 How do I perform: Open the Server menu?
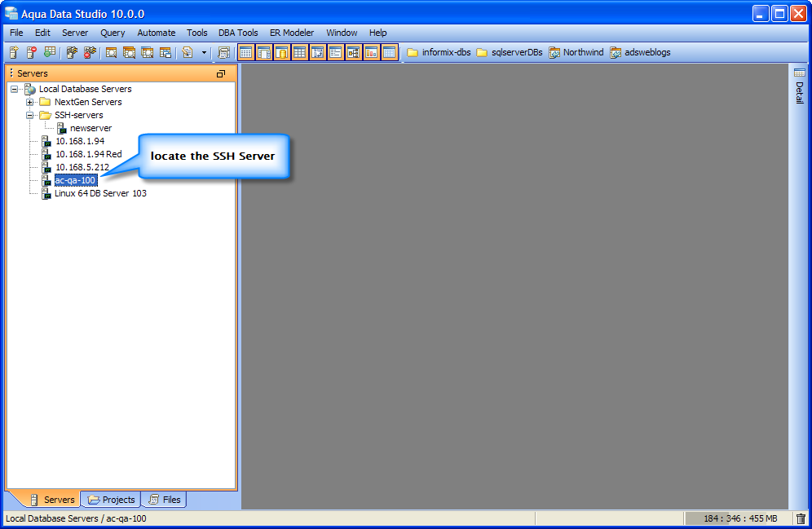point(75,33)
